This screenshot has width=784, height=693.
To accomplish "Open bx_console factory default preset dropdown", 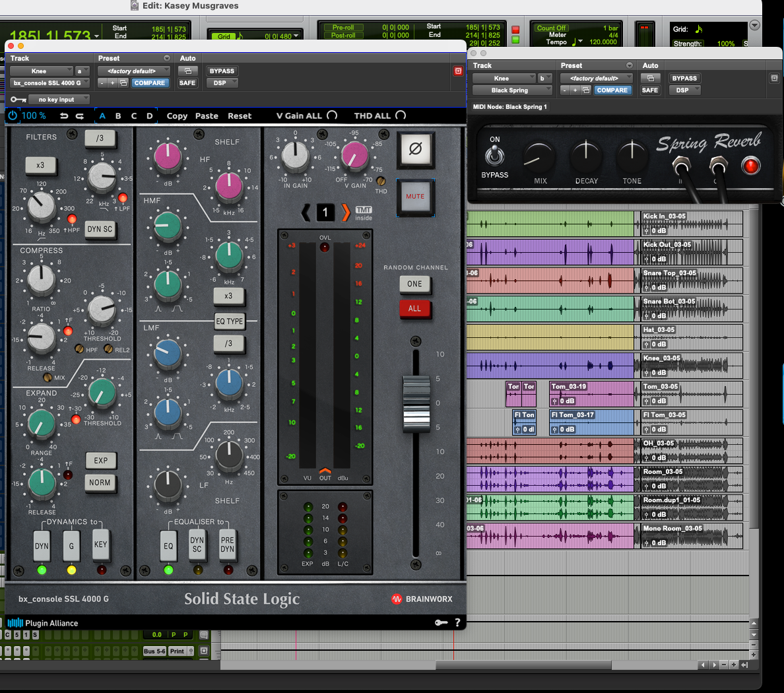I will [x=133, y=71].
